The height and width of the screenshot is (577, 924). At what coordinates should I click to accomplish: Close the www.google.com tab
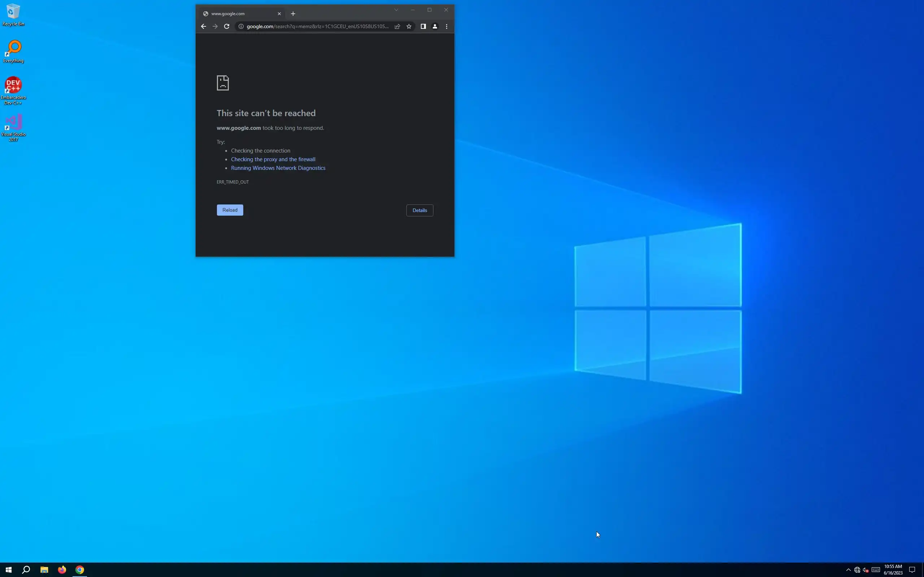click(279, 14)
